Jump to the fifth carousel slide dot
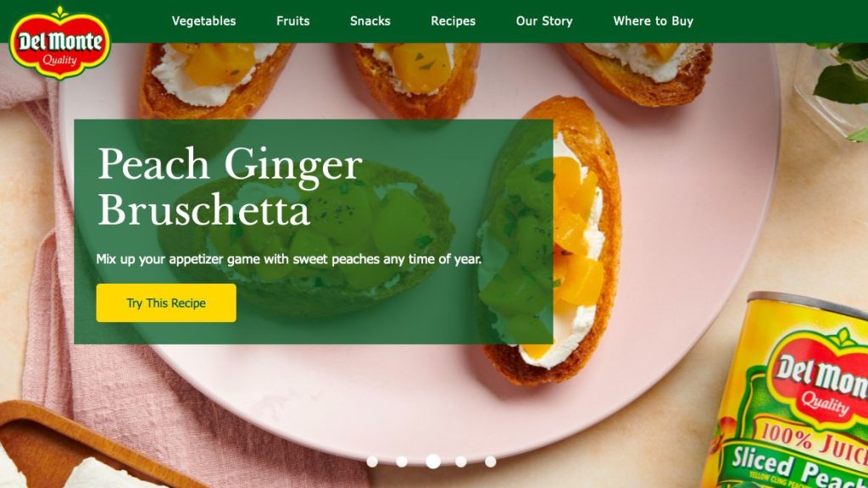Screen dimensions: 868x488 pos(491,462)
